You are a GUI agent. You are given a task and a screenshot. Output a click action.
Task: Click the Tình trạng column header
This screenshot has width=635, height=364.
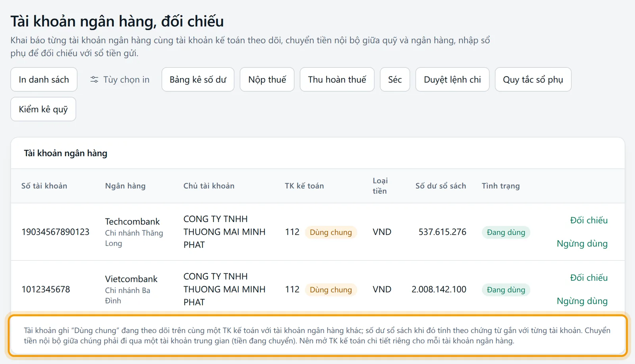[500, 186]
